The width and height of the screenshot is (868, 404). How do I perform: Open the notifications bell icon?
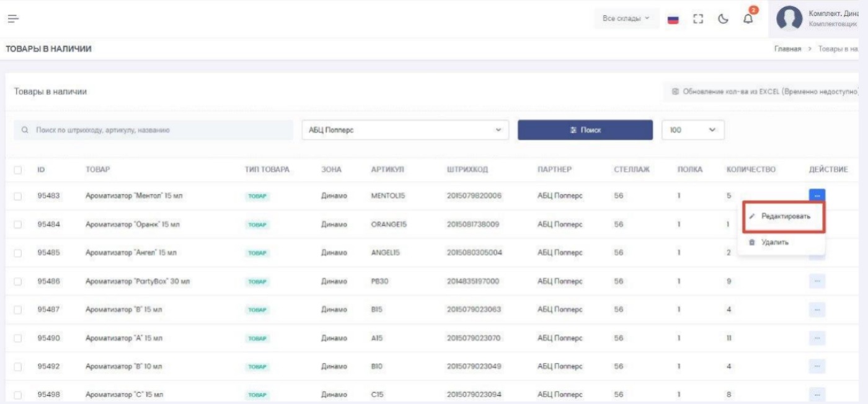(748, 19)
